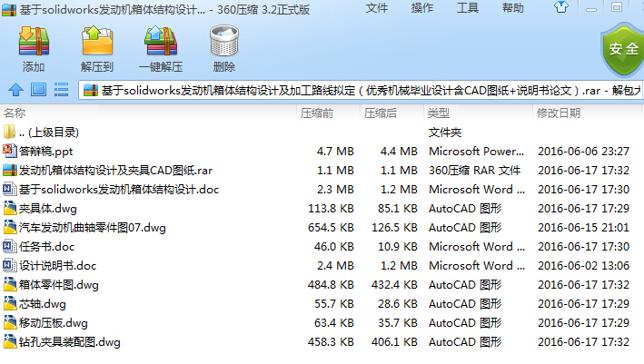Click the 汽车发动机曲轴零件图07.dwg file name
644x364 pixels.
pyautogui.click(x=93, y=227)
